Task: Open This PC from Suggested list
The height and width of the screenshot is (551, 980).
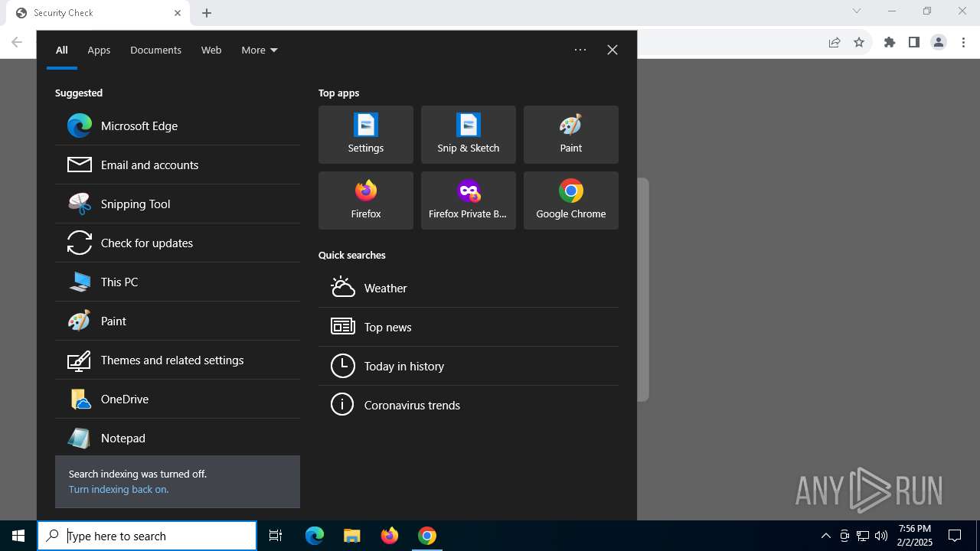Action: point(177,282)
